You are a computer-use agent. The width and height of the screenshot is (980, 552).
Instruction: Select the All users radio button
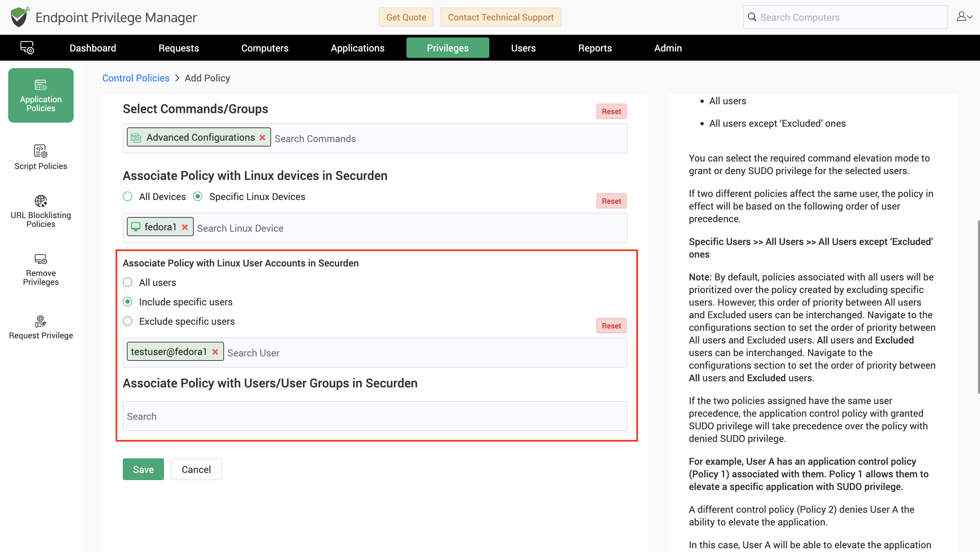(x=128, y=282)
